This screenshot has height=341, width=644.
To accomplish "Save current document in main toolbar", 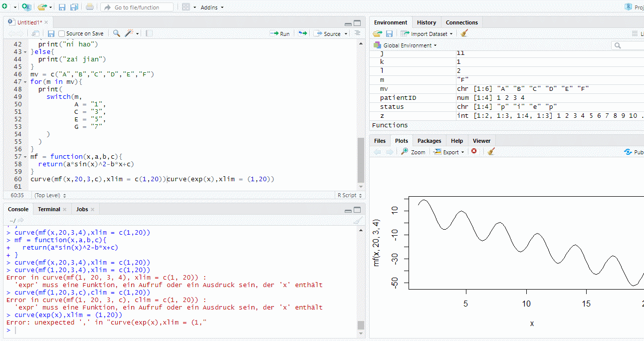I will [x=62, y=7].
